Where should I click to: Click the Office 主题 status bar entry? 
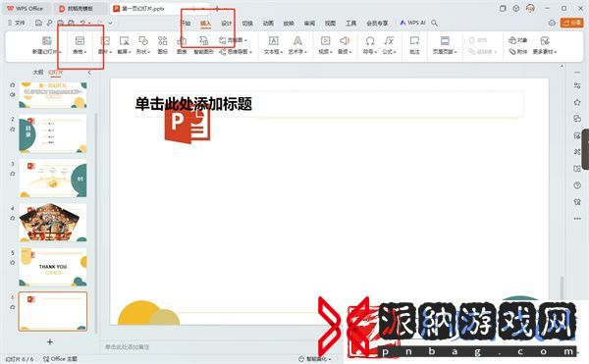point(60,359)
